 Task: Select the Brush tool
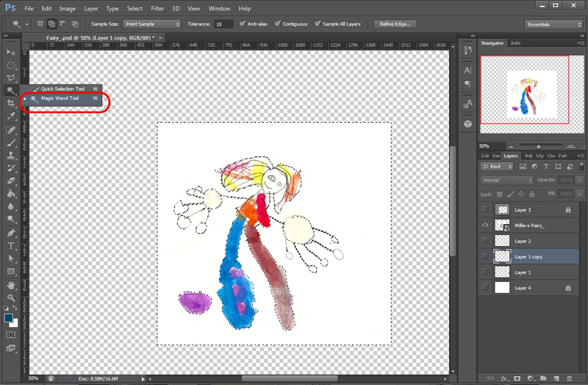pos(11,143)
